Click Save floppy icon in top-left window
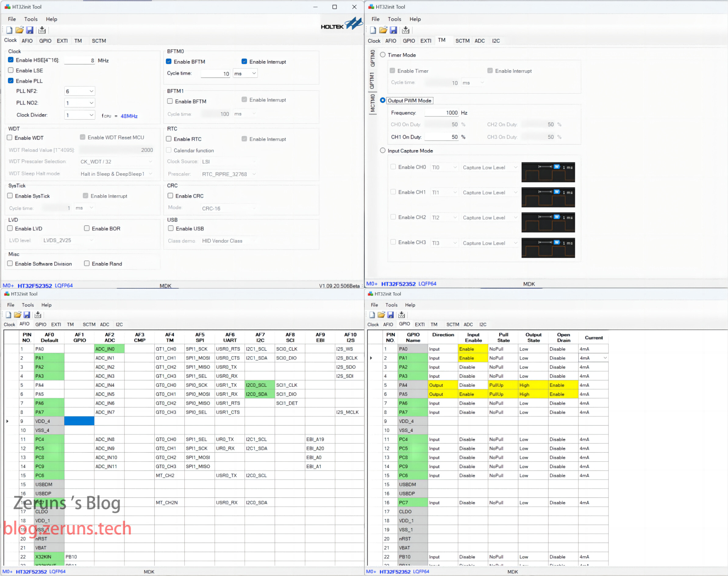728x576 pixels. (x=30, y=30)
